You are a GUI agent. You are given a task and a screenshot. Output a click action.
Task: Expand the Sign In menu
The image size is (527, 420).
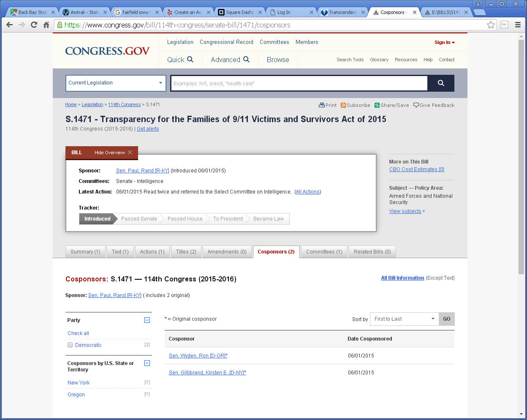pos(445,42)
